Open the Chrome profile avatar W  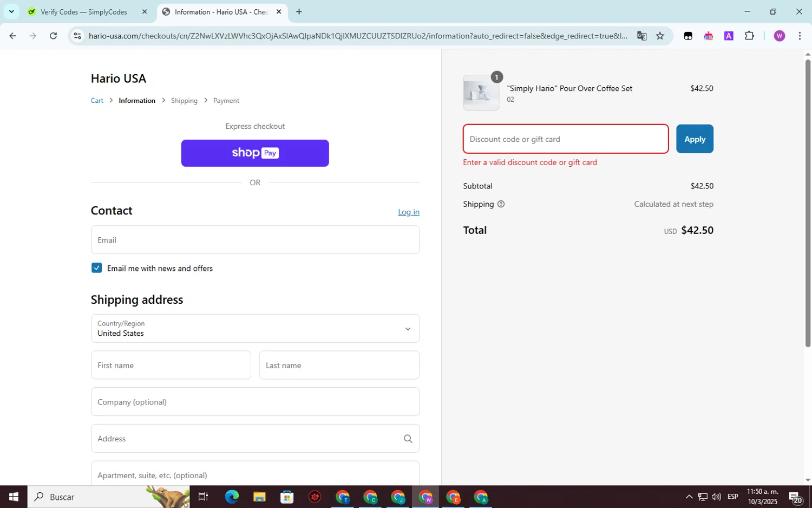point(780,36)
